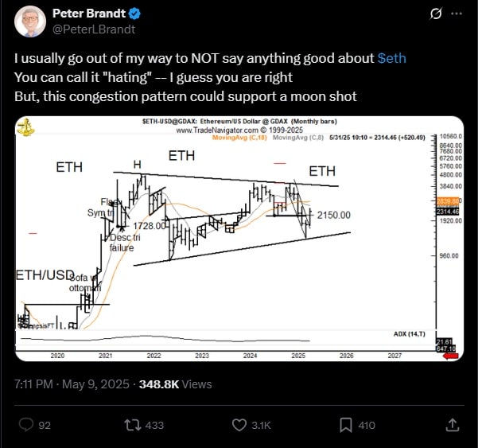Viewport: 478px width, 448px height.
Task: Click the tweet timestamp May 9, 2025
Action: [x=95, y=384]
